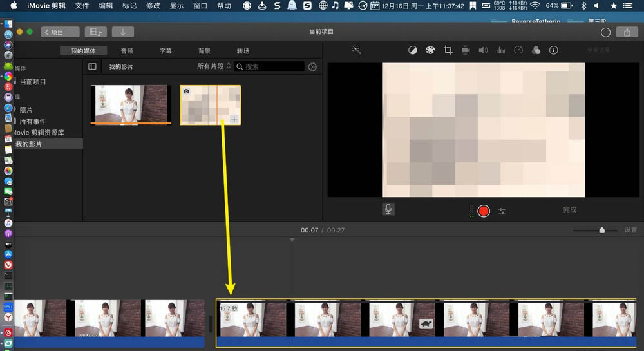
Task: Open the 帮助 menu
Action: click(x=224, y=6)
